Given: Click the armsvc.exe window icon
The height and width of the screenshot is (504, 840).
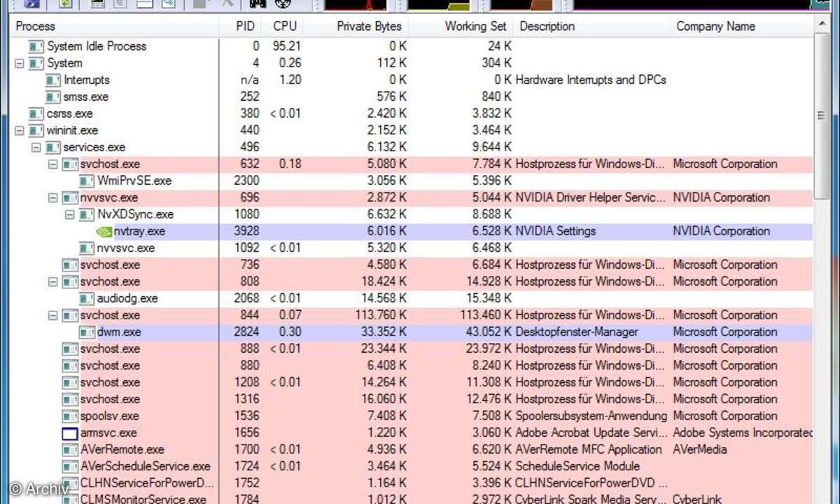Looking at the screenshot, I should pos(70,433).
